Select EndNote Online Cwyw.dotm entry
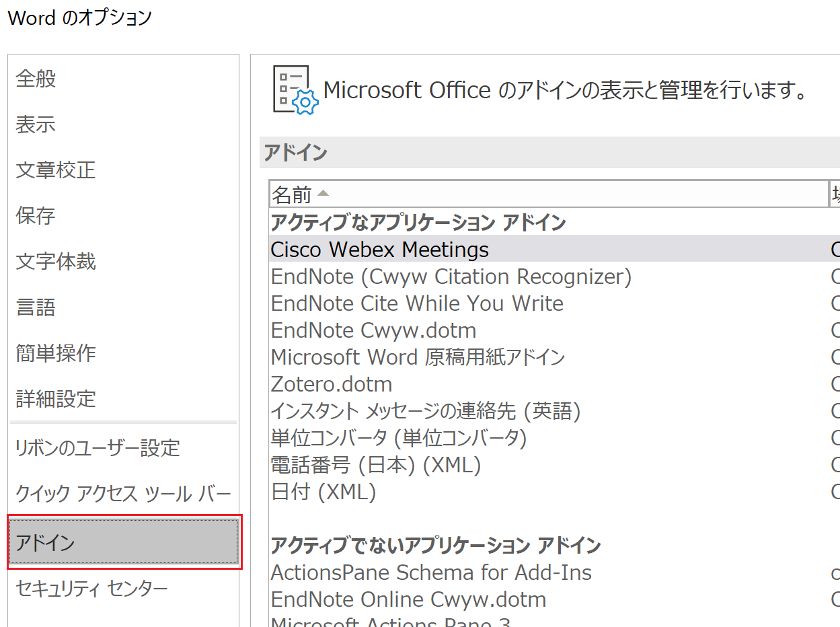Image resolution: width=840 pixels, height=627 pixels. pos(555,599)
